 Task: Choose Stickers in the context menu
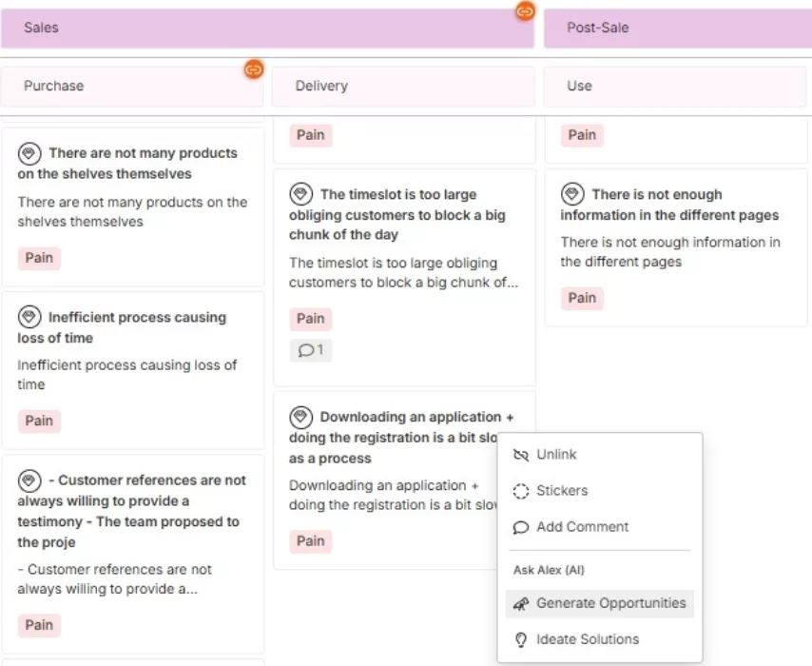pyautogui.click(x=562, y=491)
